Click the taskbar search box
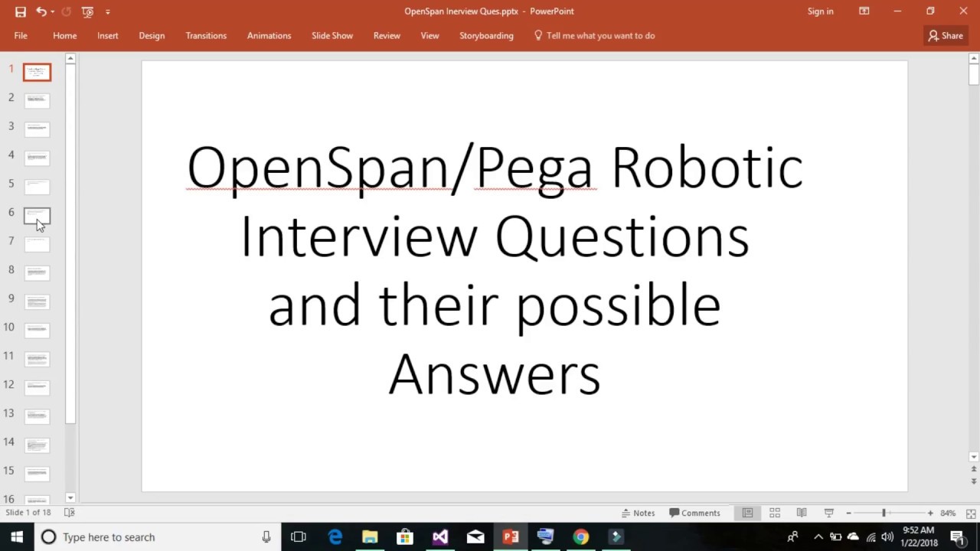Screen dimensions: 980x551 (x=158, y=537)
